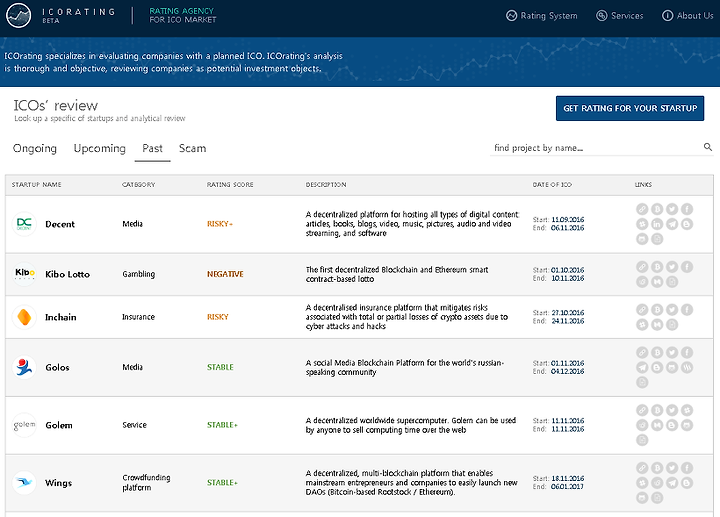Open Golem's Slack icon

click(x=687, y=410)
